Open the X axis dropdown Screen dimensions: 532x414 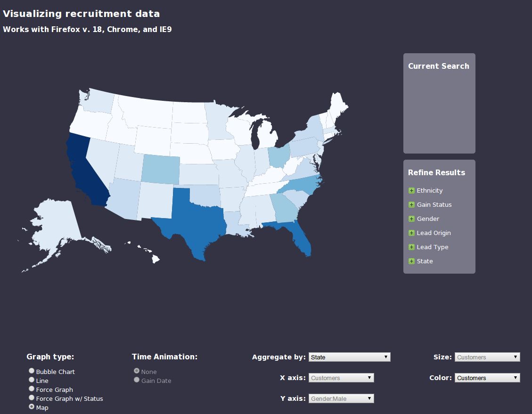341,378
